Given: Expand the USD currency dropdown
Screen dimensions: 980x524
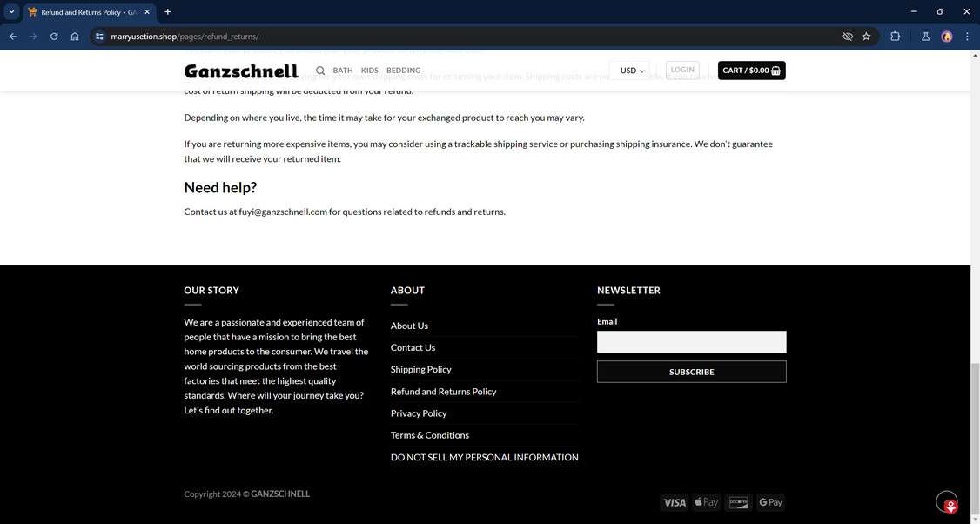Looking at the screenshot, I should pyautogui.click(x=630, y=71).
